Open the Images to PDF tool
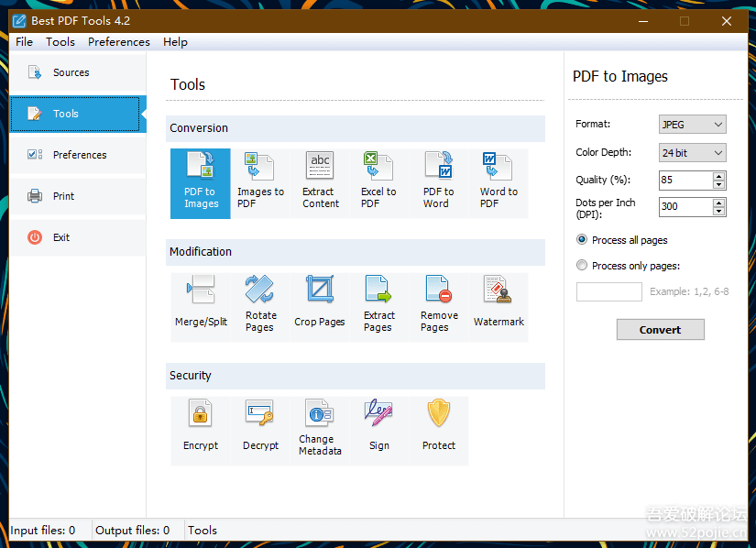 point(260,183)
